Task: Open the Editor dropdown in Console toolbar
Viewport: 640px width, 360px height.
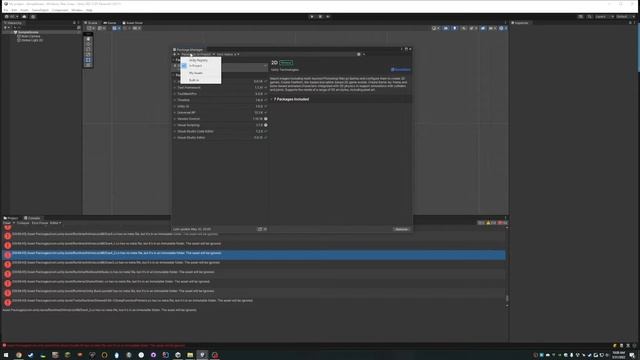Action: pos(56,223)
